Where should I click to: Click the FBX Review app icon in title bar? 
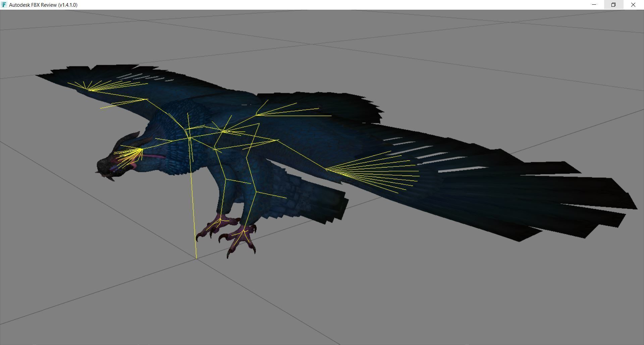tap(4, 5)
